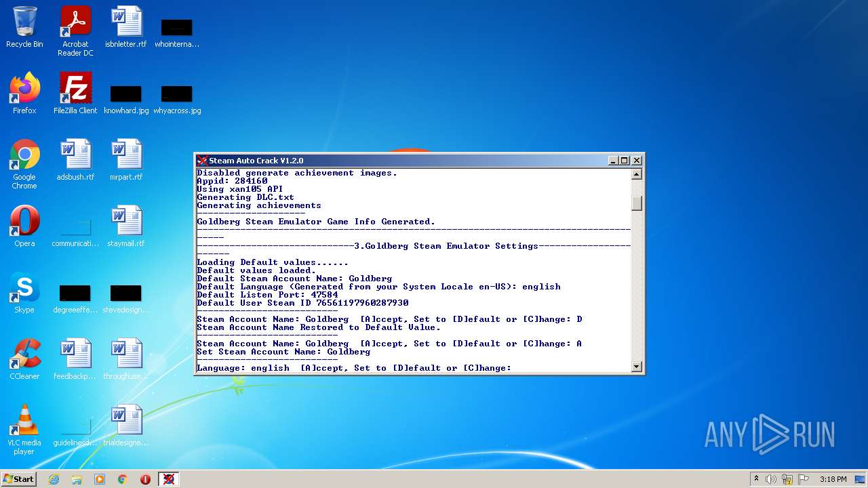Maximize the Steam Auto Crack window
The height and width of the screenshot is (488, 868).
pyautogui.click(x=625, y=161)
